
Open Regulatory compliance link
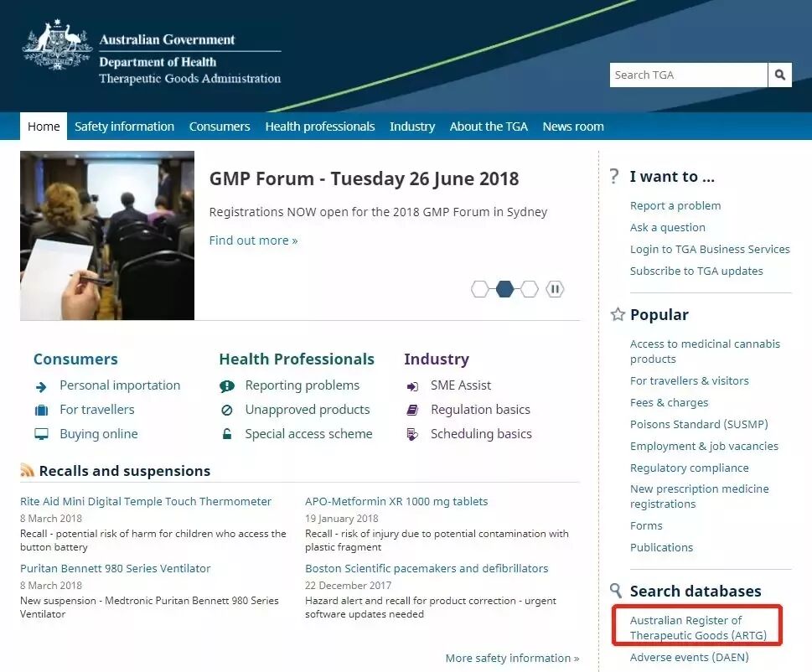click(690, 468)
